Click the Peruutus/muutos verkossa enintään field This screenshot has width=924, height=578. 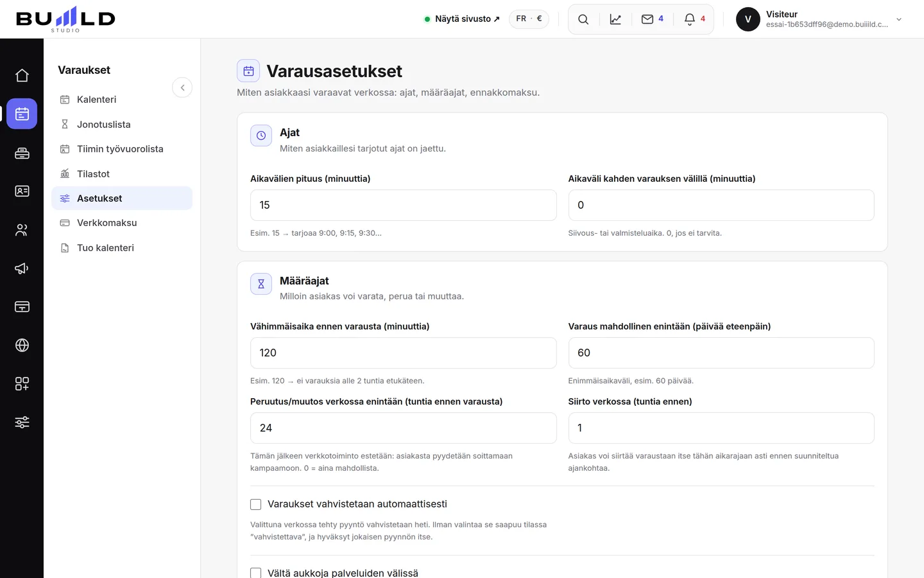[403, 428]
